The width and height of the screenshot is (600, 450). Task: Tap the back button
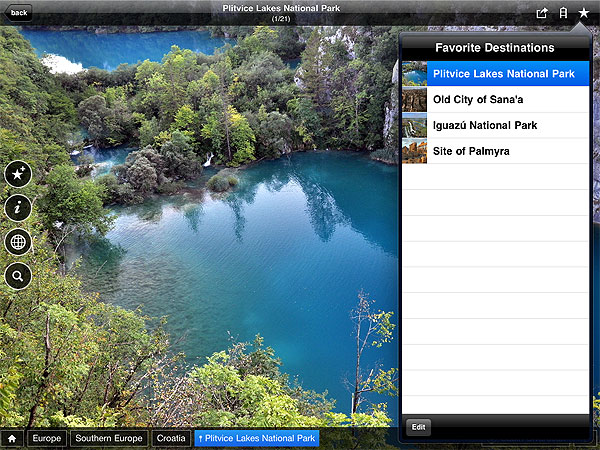19,13
